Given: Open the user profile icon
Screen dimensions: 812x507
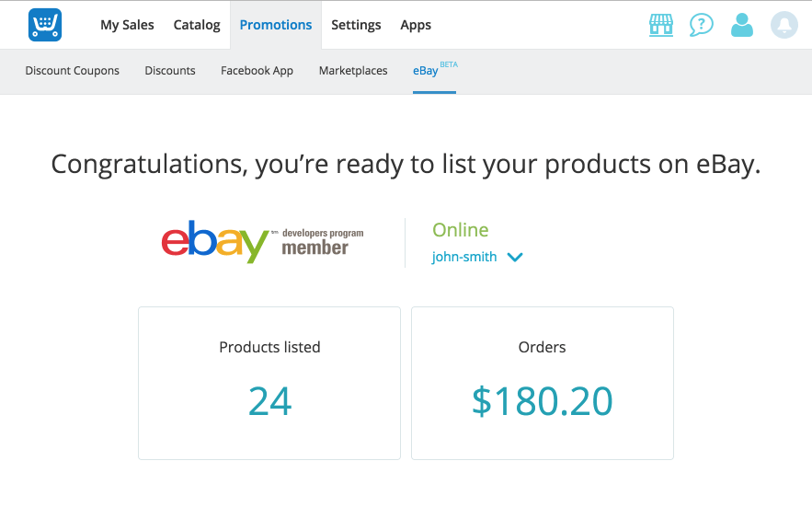Looking at the screenshot, I should pyautogui.click(x=741, y=25).
